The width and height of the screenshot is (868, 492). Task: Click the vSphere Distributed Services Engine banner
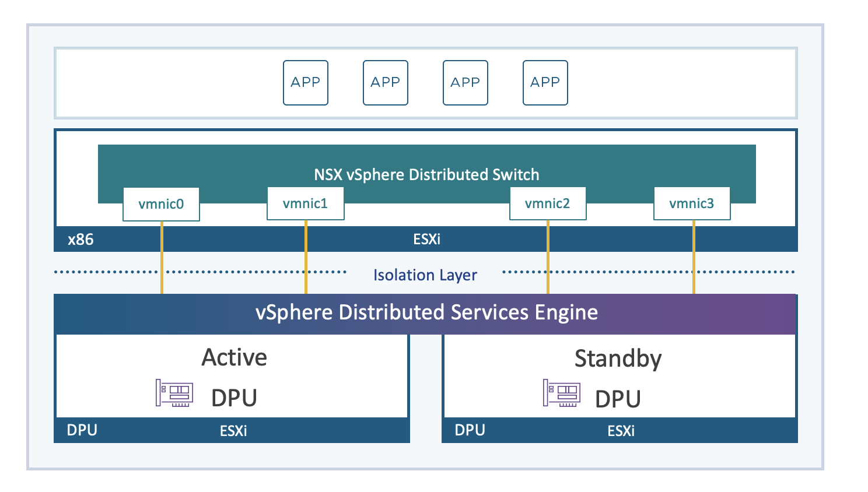pos(426,313)
